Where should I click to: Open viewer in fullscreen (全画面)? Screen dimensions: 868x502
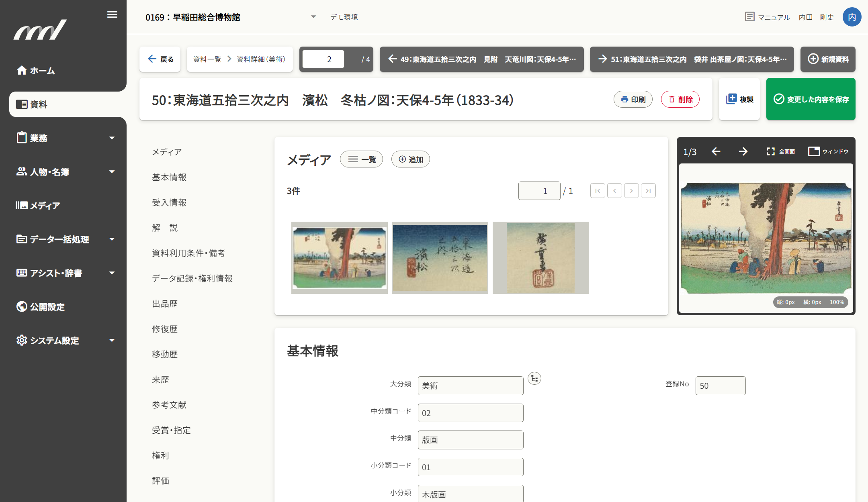pos(780,151)
